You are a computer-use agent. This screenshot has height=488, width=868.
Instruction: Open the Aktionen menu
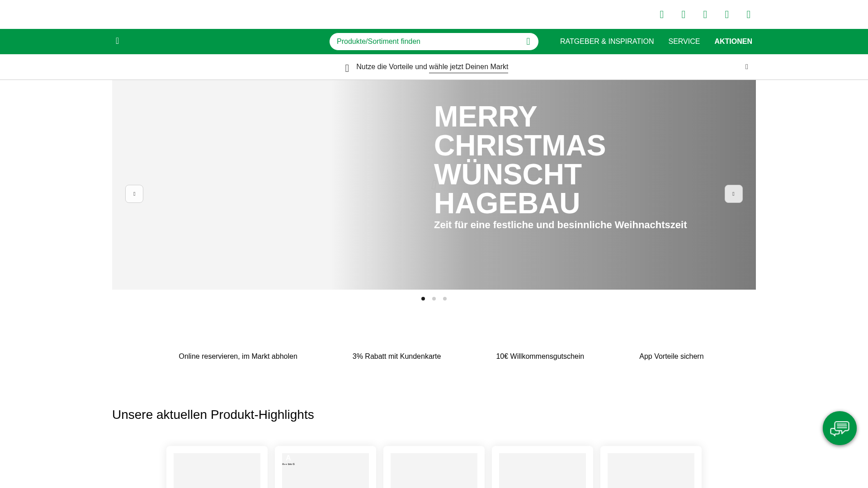pos(733,42)
